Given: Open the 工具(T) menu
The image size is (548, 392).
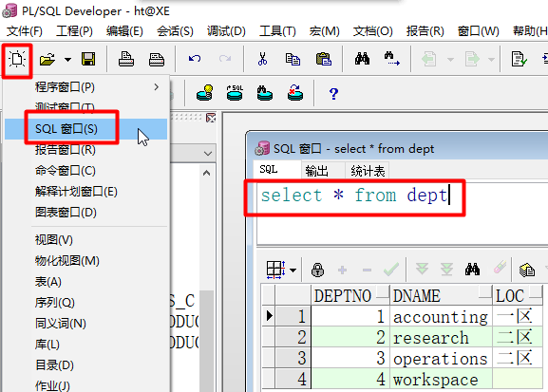Looking at the screenshot, I should coord(277,31).
